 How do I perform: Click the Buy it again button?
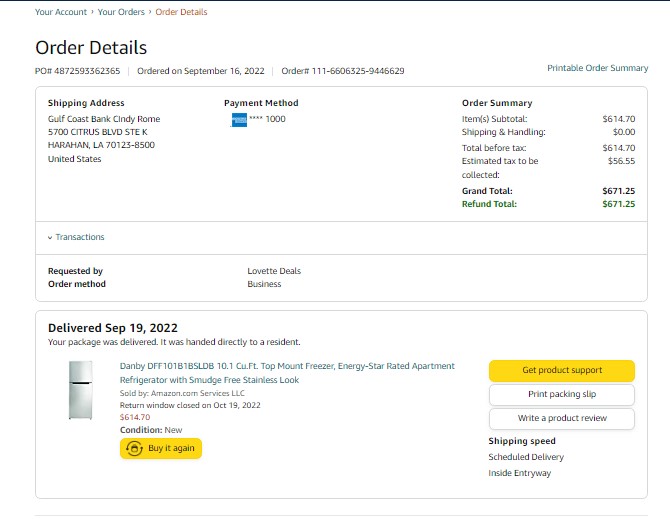pyautogui.click(x=161, y=449)
